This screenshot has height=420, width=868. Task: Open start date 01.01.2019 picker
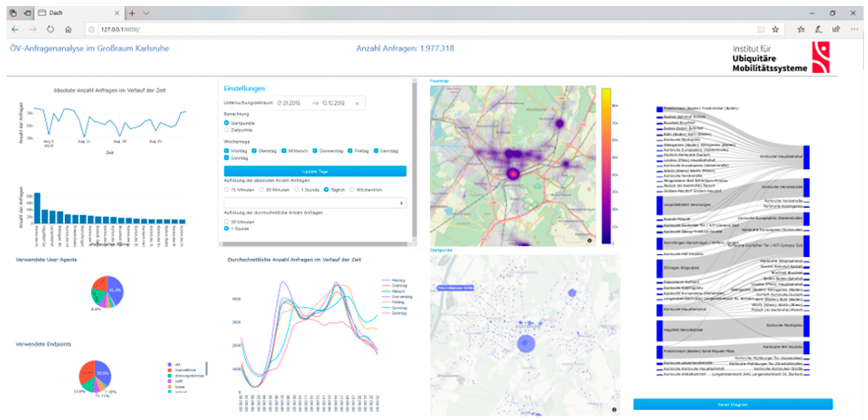(x=289, y=103)
